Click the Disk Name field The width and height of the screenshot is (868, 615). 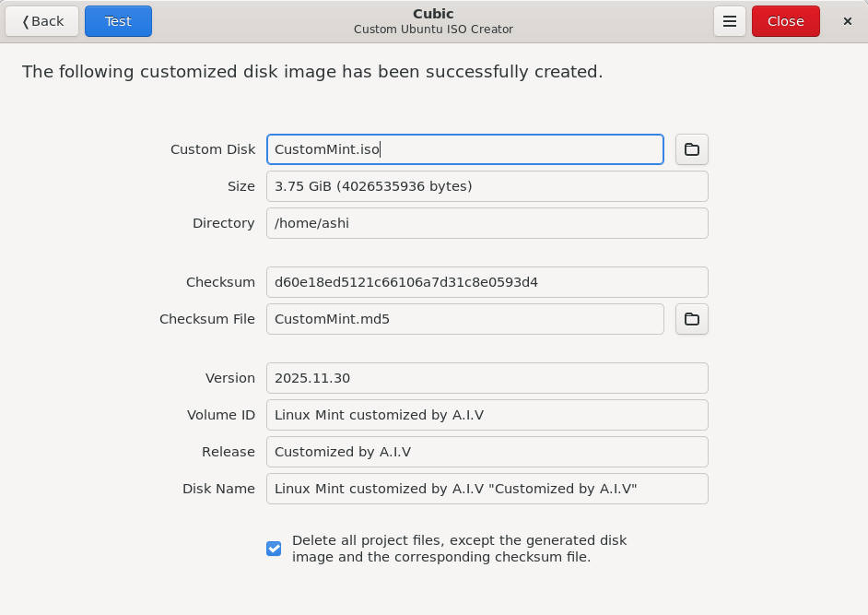point(487,489)
